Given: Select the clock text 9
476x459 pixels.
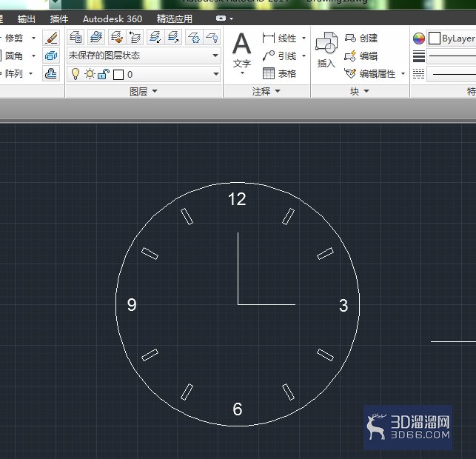Looking at the screenshot, I should [132, 304].
